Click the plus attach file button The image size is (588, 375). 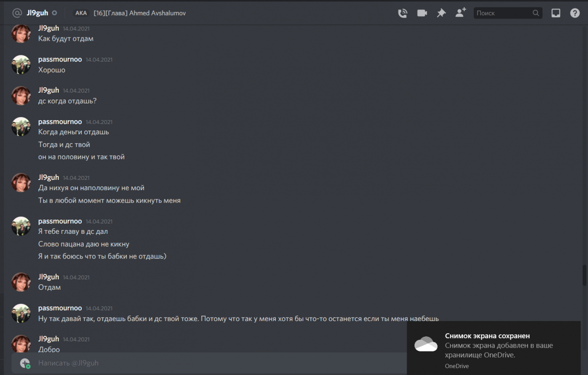click(25, 363)
